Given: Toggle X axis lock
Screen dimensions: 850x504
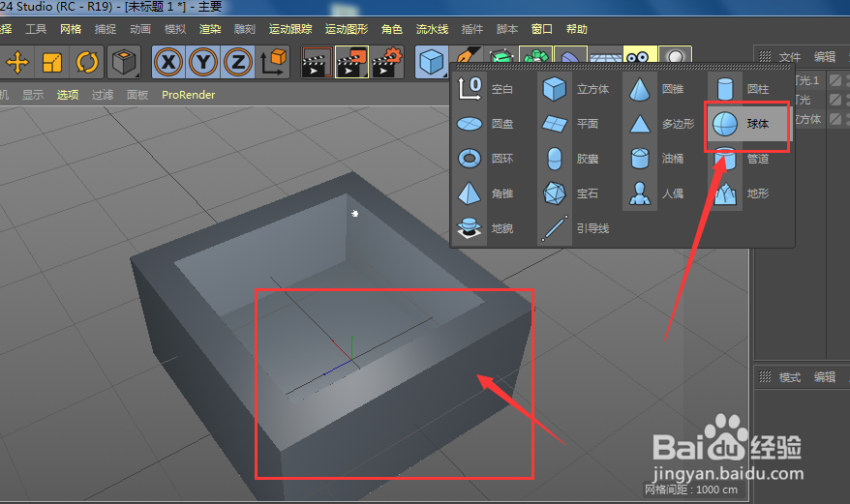Looking at the screenshot, I should click(x=168, y=62).
